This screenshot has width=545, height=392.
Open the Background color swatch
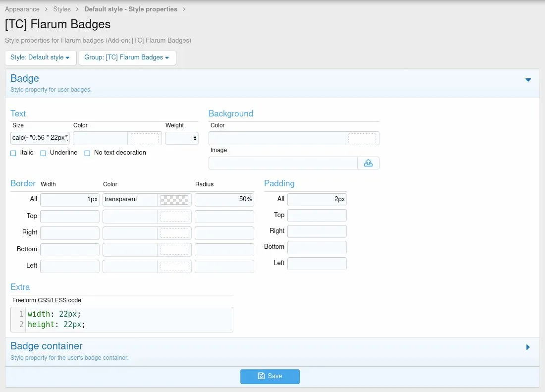pos(362,138)
